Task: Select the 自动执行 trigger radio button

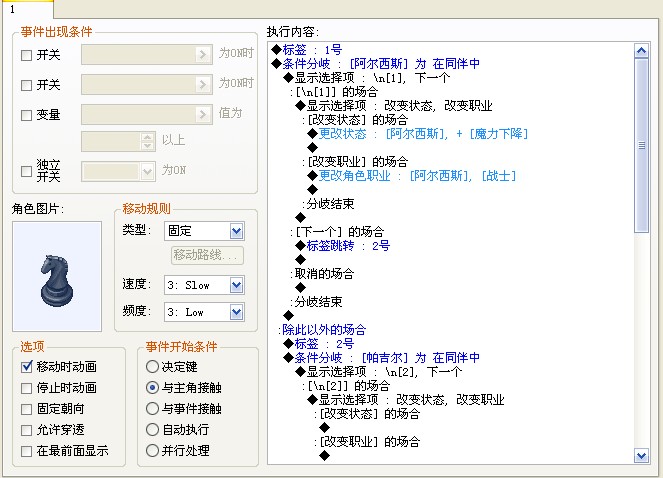Action: pos(152,430)
